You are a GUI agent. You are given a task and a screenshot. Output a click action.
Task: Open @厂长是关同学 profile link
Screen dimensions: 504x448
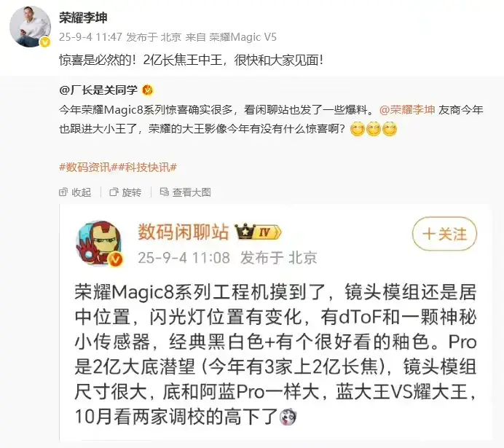[x=98, y=90]
